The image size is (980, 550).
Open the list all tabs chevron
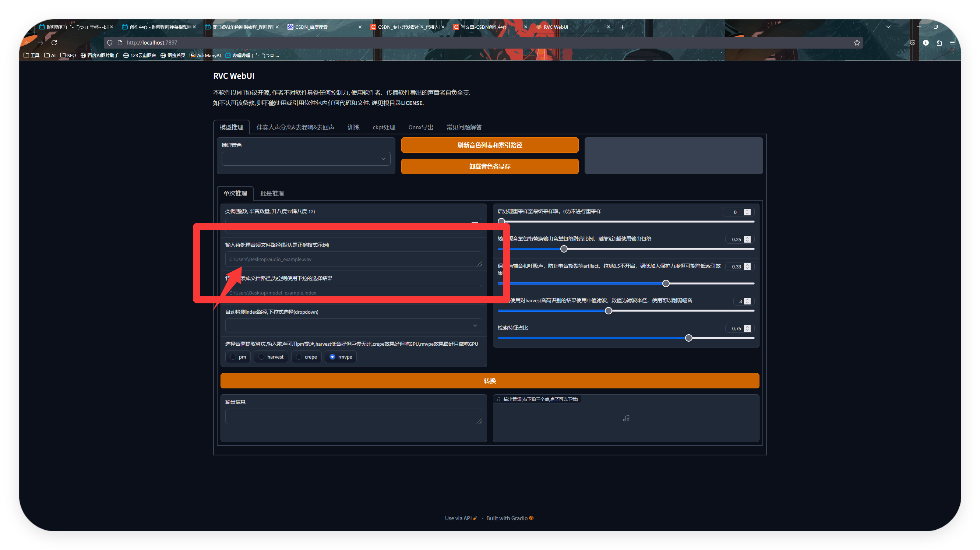tap(888, 27)
